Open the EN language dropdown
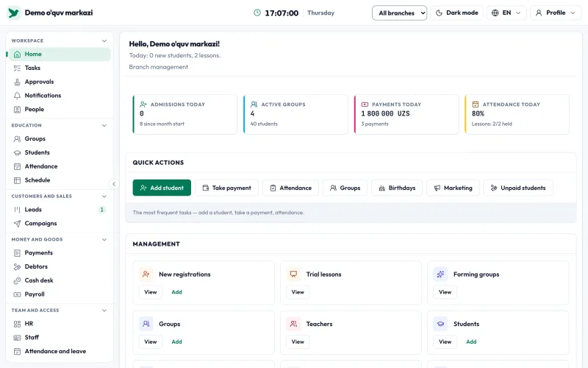 506,13
